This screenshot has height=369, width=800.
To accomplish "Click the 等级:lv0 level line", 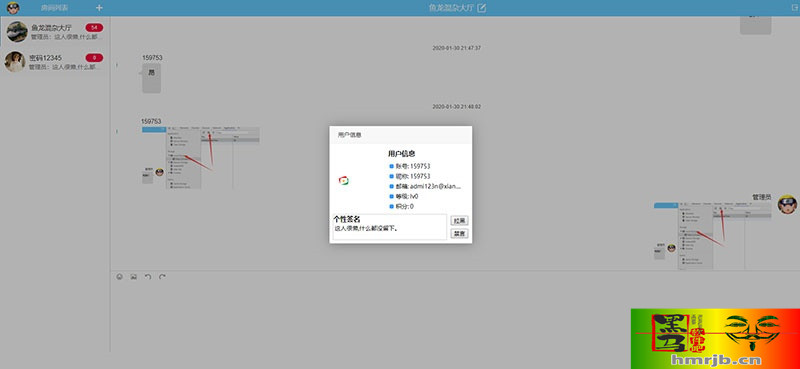I will (x=404, y=196).
